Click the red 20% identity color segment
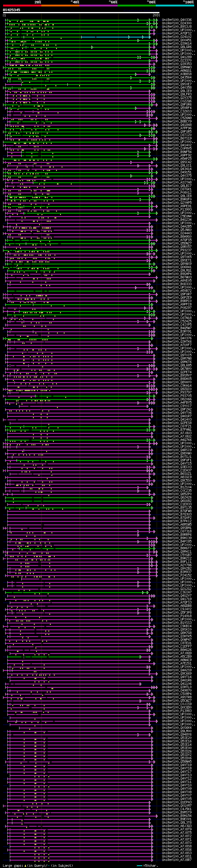This screenshot has height=868, width=197. pos(22,6)
